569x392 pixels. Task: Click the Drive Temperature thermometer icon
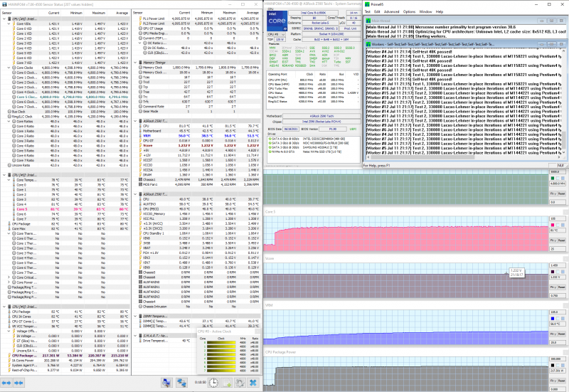(140, 341)
